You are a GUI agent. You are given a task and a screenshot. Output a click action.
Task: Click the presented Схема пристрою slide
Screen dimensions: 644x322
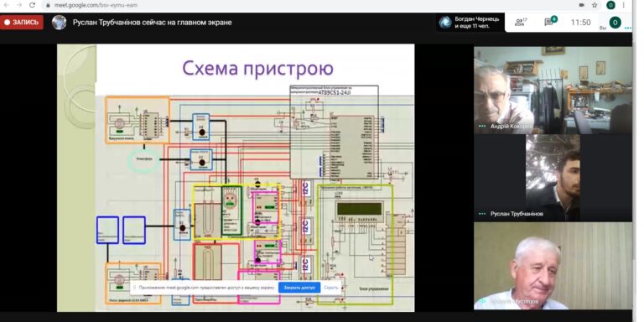coord(236,178)
